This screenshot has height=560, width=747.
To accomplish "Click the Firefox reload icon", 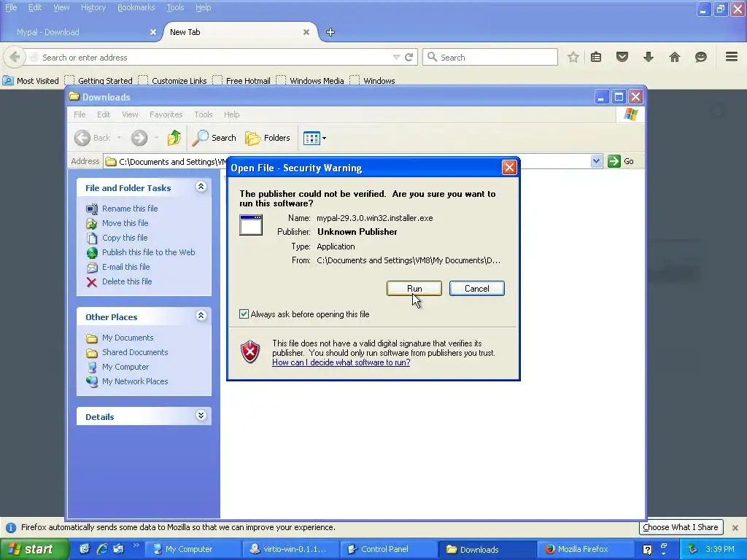I will 409,57.
